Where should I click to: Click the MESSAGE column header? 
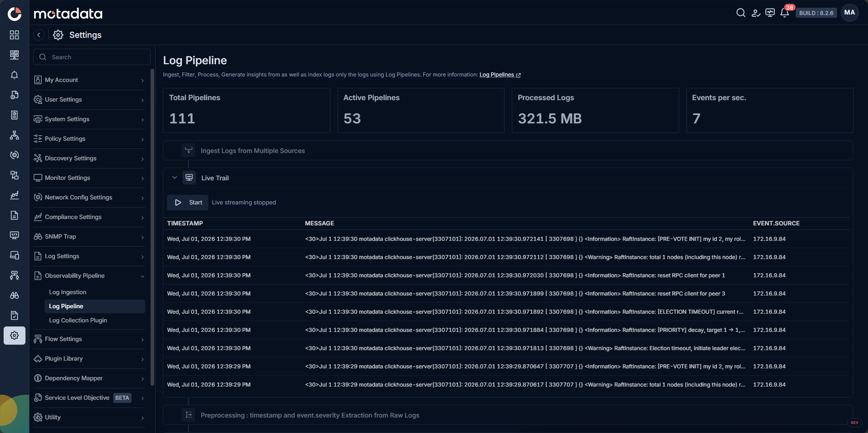pos(319,224)
